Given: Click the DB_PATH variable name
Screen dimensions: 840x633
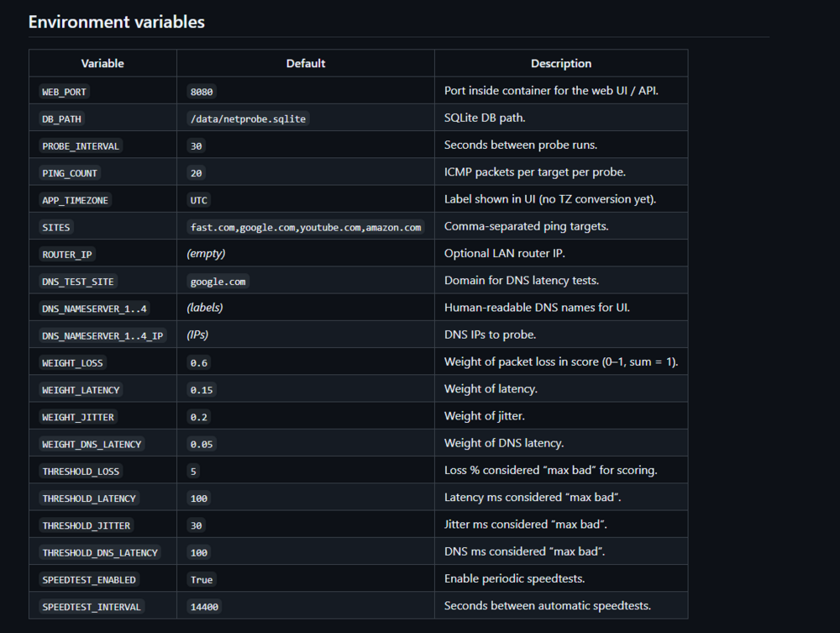Looking at the screenshot, I should point(61,119).
